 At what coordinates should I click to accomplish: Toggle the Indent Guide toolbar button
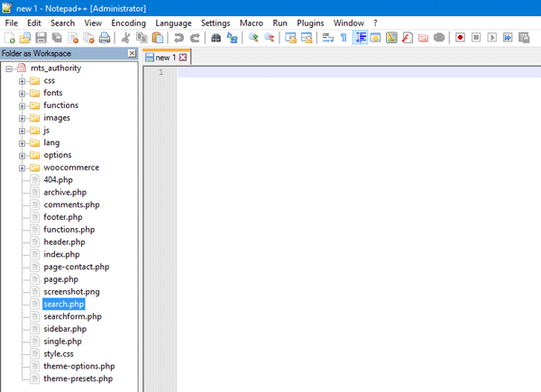(361, 38)
